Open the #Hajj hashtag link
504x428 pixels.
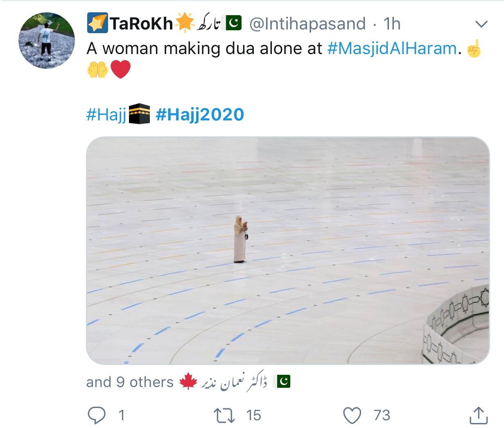(x=106, y=114)
